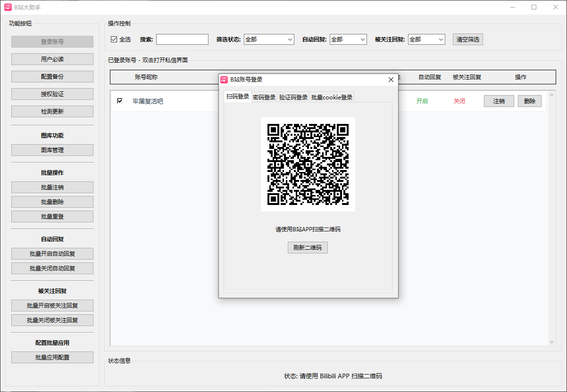Screen dimensions: 567x392
Task: Click the 刷新二维码 button
Action: 308,247
